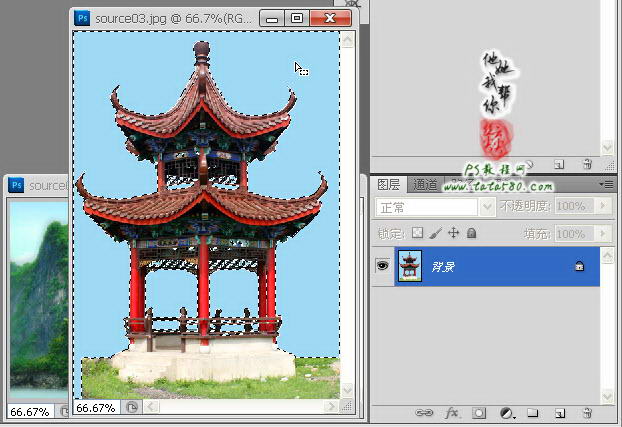
Task: Minimize the source03.jpg window
Action: click(x=272, y=19)
